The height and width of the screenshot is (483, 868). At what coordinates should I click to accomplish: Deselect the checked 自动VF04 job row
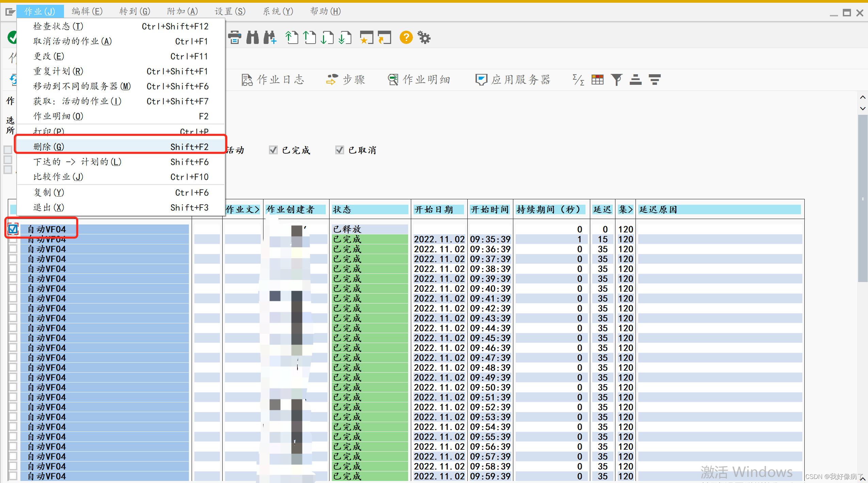(13, 229)
